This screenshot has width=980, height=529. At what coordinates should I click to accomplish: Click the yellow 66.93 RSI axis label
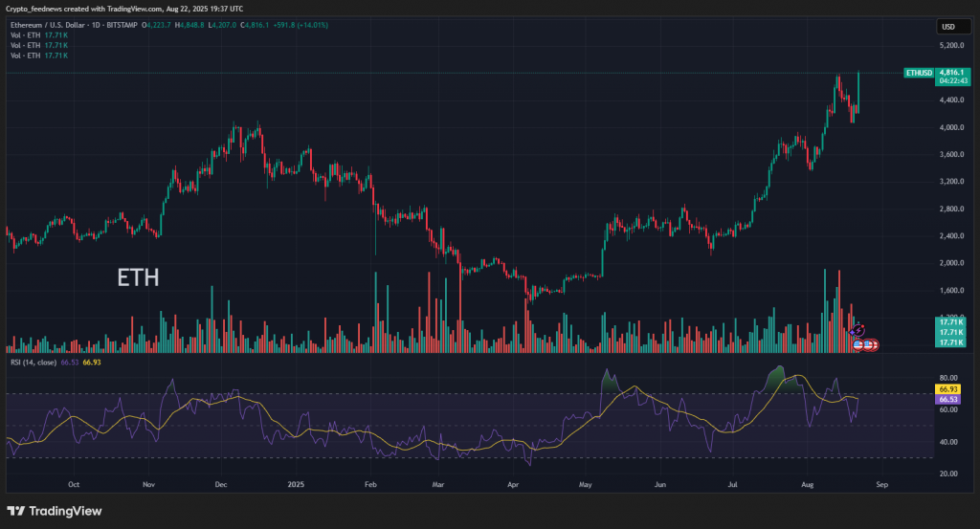coord(947,389)
